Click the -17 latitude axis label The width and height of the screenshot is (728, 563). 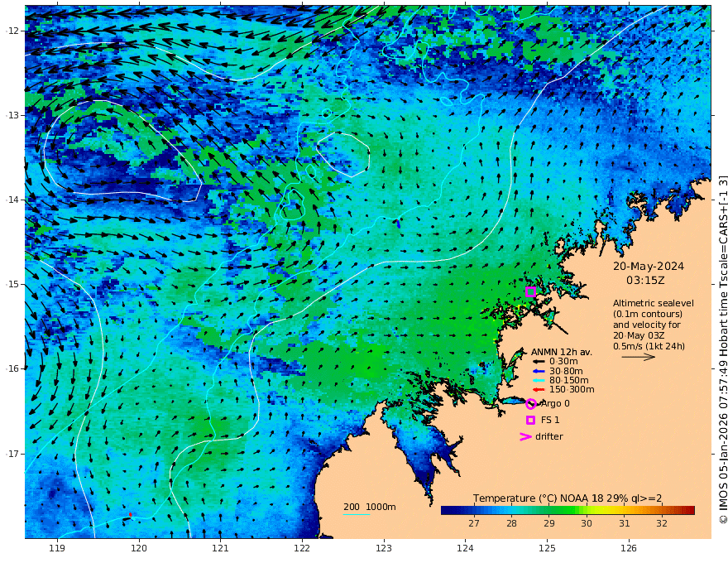coord(12,454)
